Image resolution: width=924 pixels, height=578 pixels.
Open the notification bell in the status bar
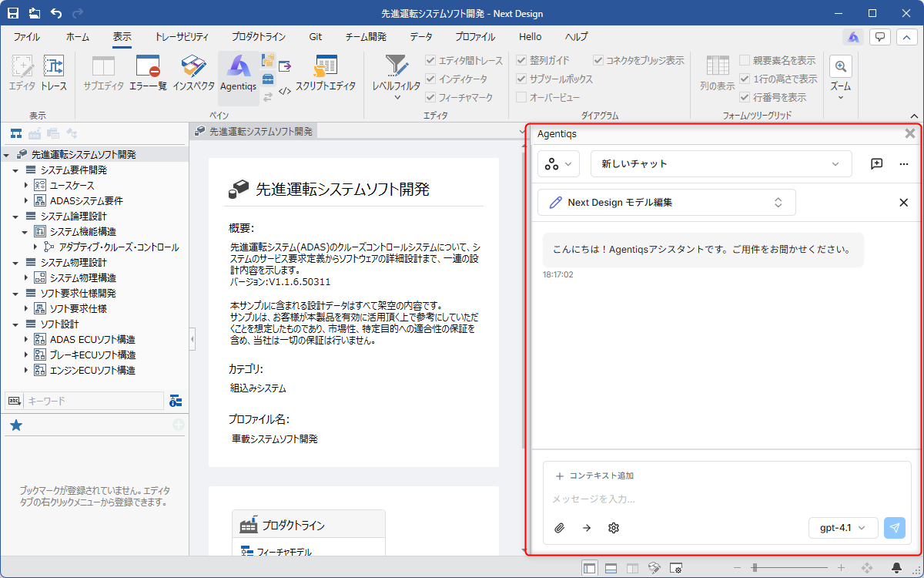coord(897,568)
